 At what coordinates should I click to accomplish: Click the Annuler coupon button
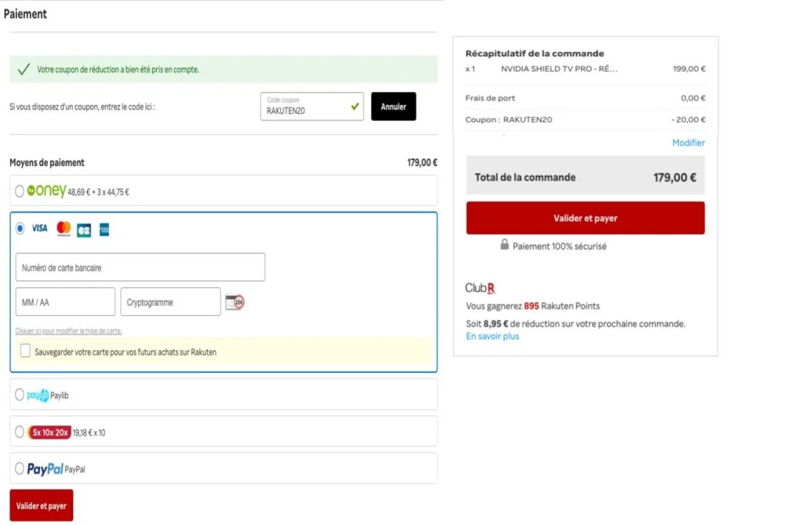click(394, 107)
